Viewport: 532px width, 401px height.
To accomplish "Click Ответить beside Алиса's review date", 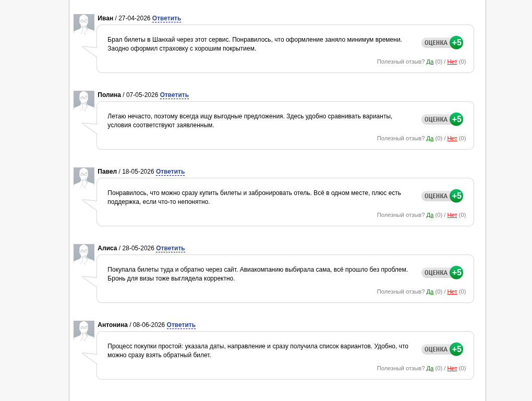I will click(x=171, y=248).
